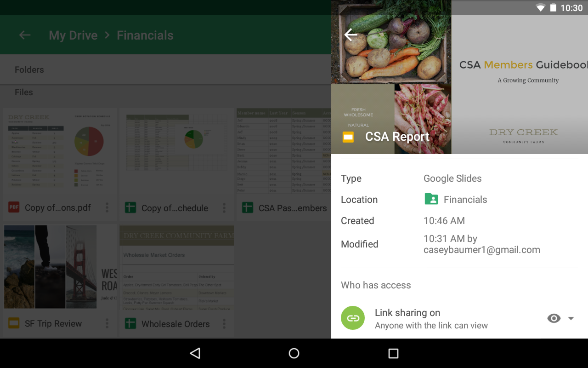Expand the link sharing permission dropdown arrow
The height and width of the screenshot is (368, 588).
(571, 318)
